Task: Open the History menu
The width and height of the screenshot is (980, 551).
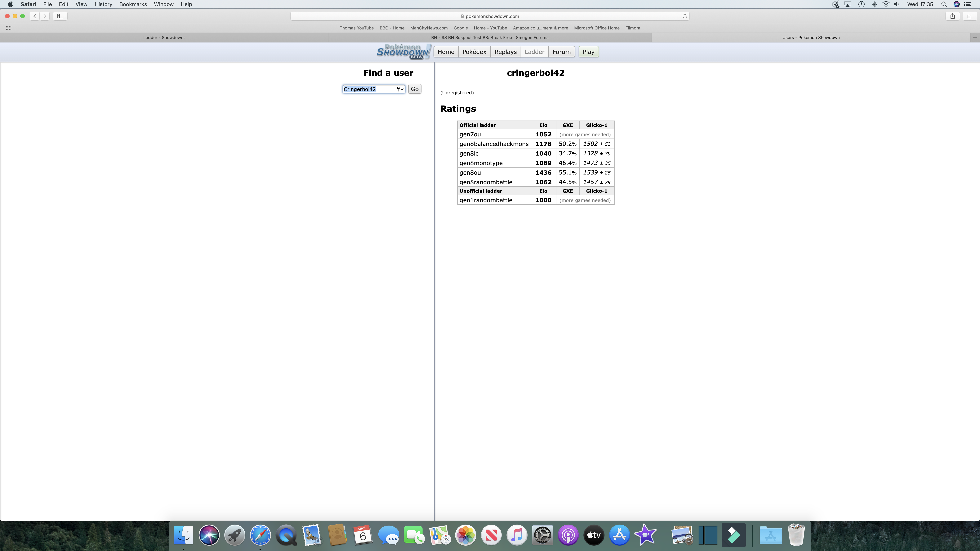Action: point(103,4)
